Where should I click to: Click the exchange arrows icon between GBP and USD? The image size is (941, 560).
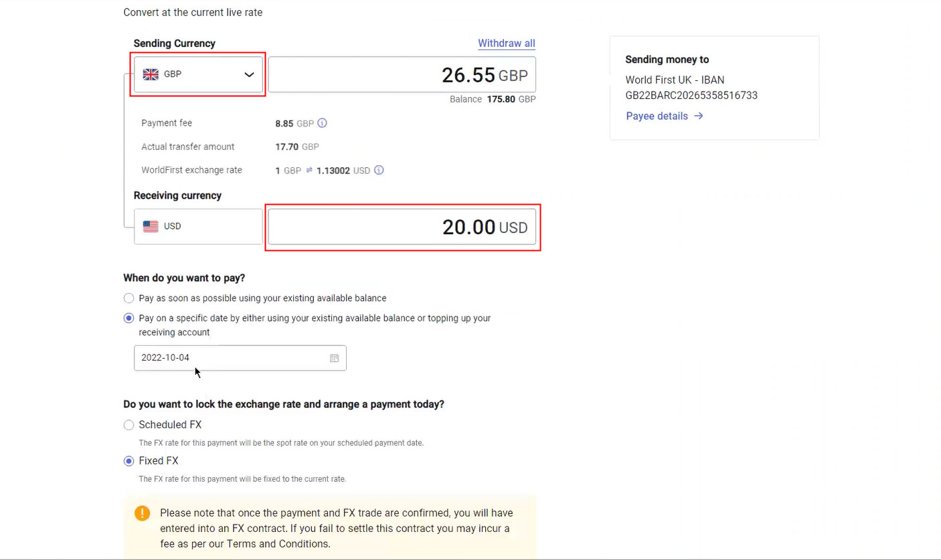(309, 171)
